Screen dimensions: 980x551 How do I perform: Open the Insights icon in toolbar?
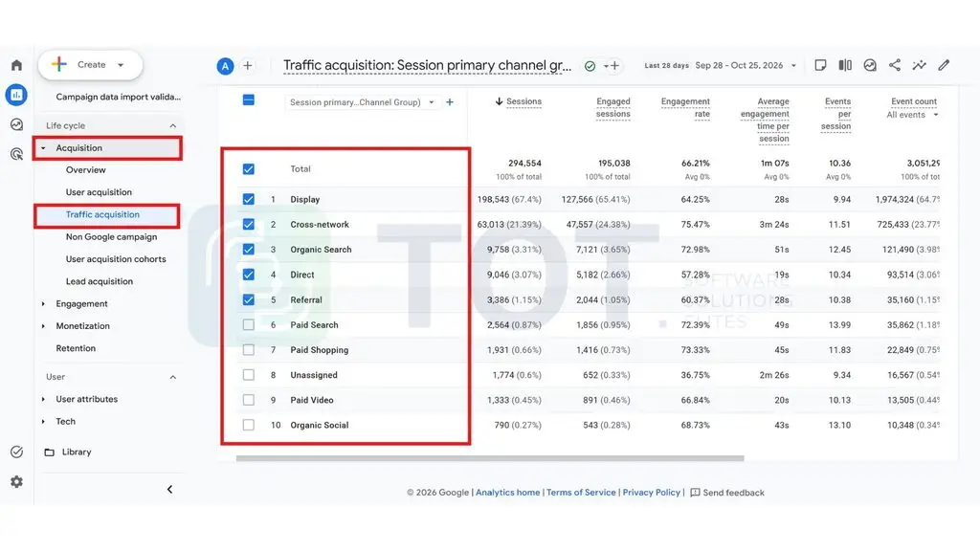point(869,65)
